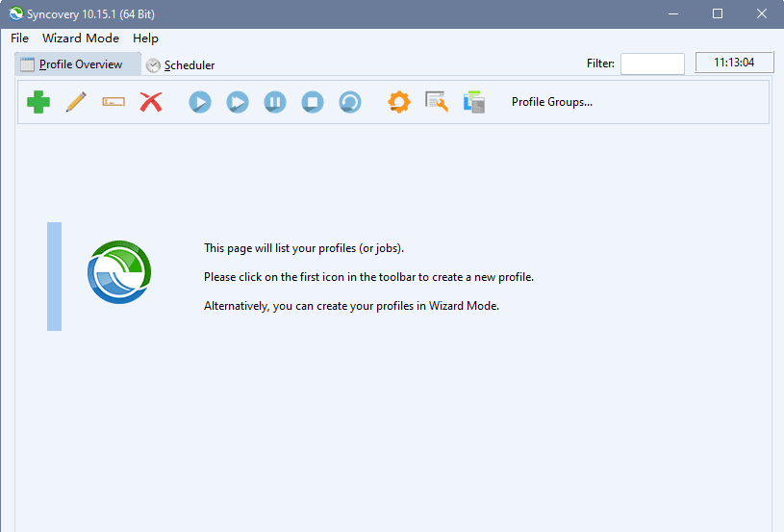Click the run in background icon
This screenshot has width=784, height=532.
[x=238, y=102]
